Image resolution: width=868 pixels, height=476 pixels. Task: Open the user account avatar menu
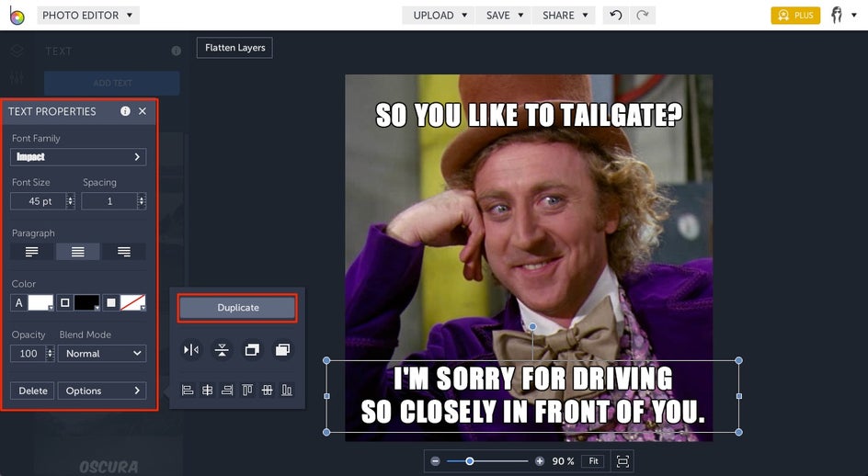pos(843,15)
